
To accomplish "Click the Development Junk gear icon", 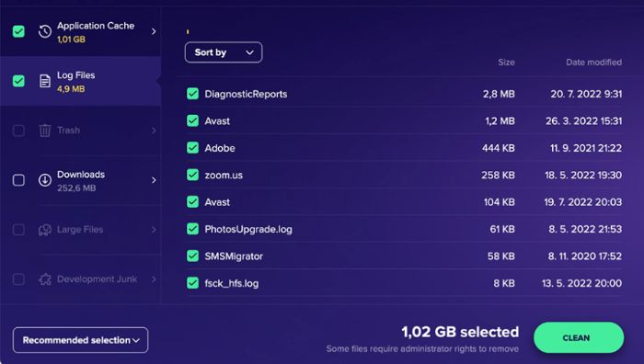I will (x=45, y=279).
